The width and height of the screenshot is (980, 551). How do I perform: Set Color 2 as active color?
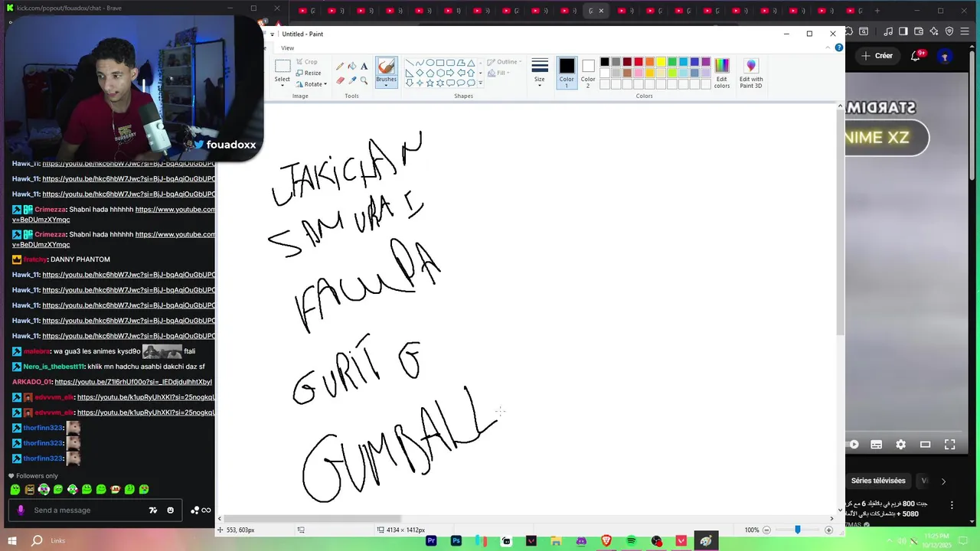coord(588,73)
